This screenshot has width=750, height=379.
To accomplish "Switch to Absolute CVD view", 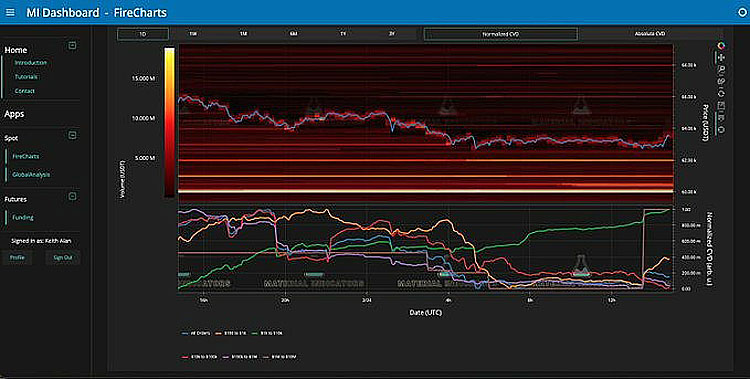I will click(x=650, y=34).
